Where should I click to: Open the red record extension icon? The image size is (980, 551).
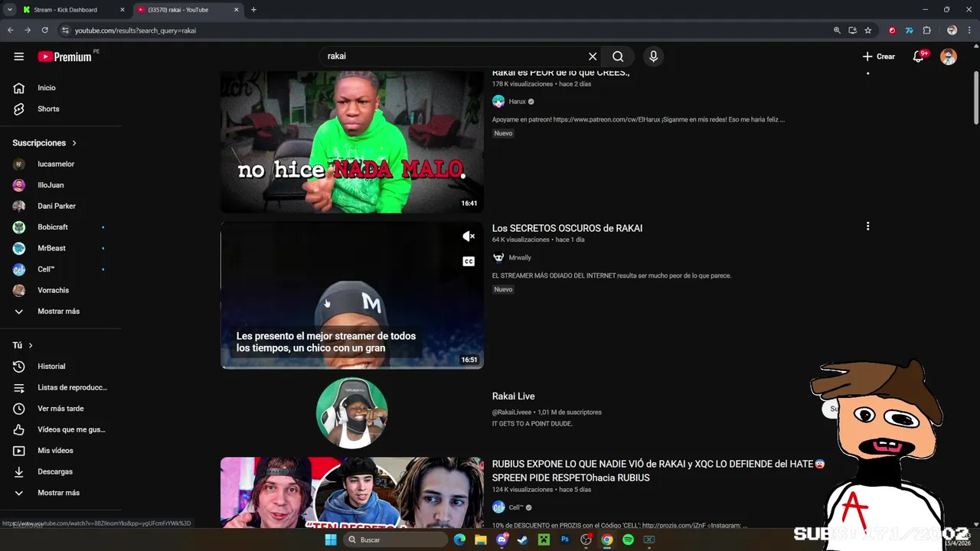point(892,31)
